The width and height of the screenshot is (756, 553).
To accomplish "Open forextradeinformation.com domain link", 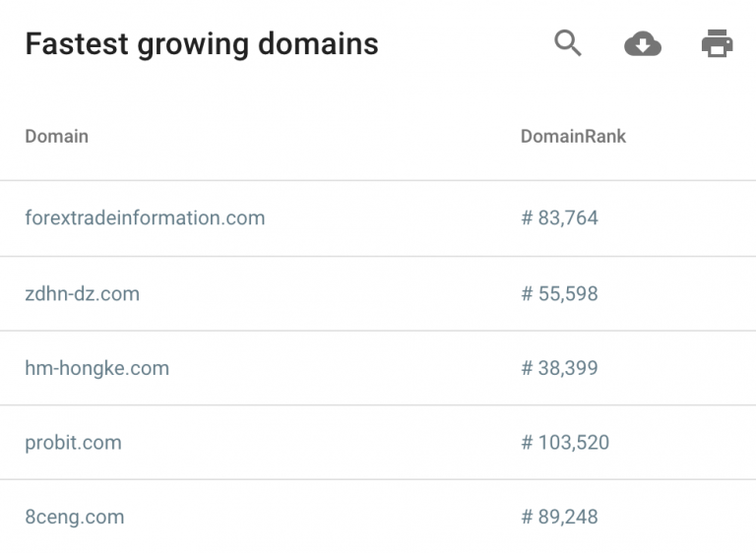I will click(145, 217).
